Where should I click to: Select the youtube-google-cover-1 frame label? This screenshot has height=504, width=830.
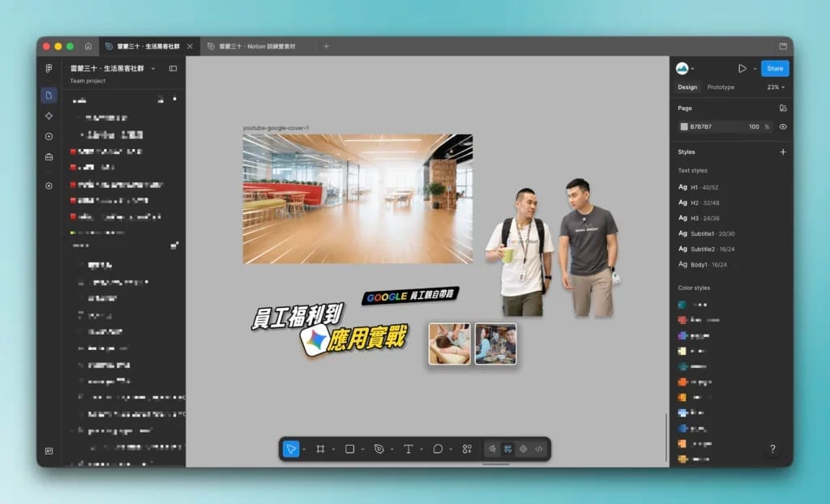(276, 128)
